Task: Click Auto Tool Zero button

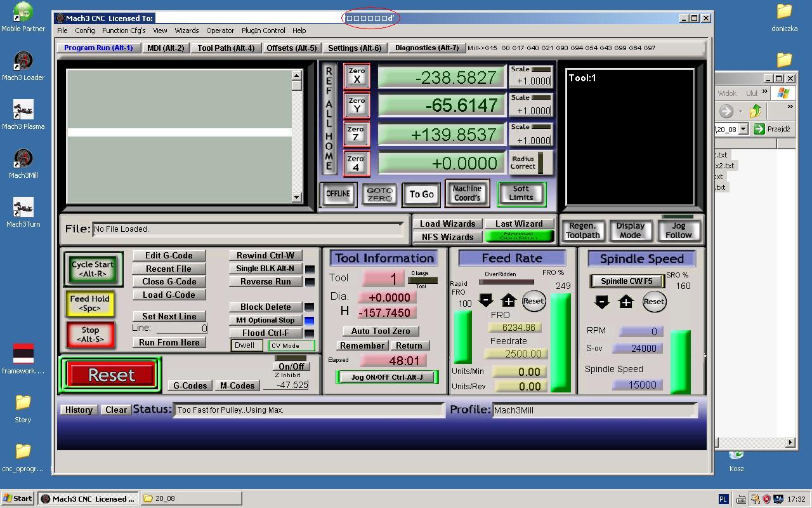Action: point(381,331)
